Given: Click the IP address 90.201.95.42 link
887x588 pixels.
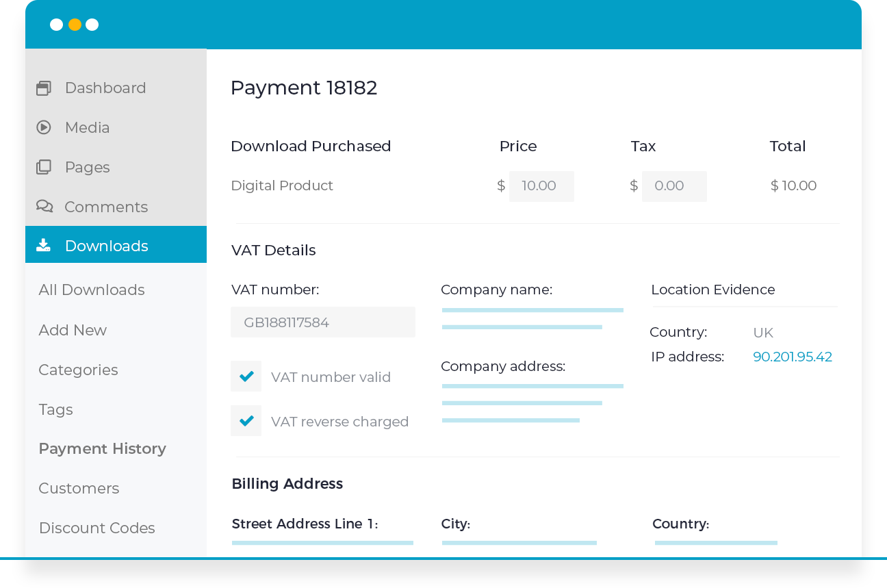Looking at the screenshot, I should [792, 357].
